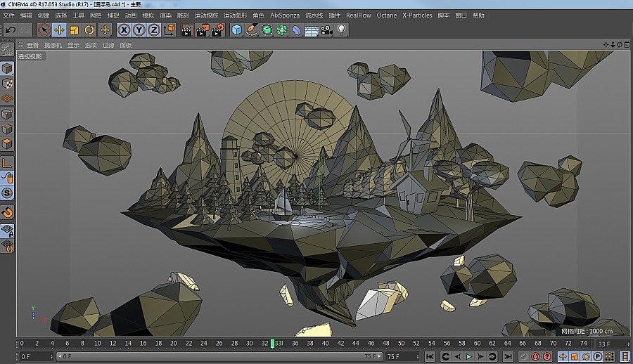
Task: Click the Planar Workplane grid icon
Action: pos(7,246)
